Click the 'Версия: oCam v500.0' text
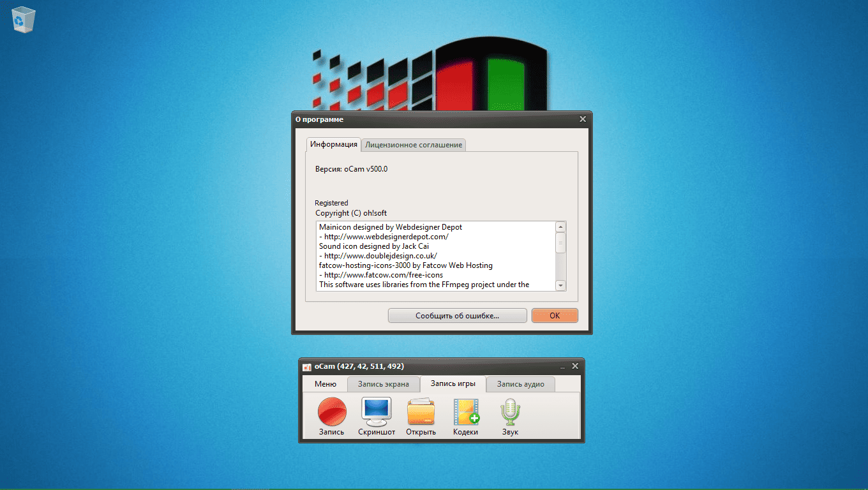868x490 pixels. coord(352,169)
